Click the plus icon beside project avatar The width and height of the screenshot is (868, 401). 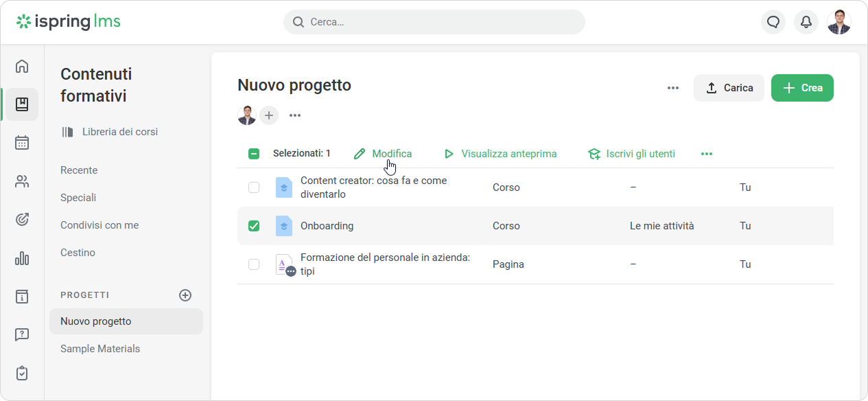[269, 115]
